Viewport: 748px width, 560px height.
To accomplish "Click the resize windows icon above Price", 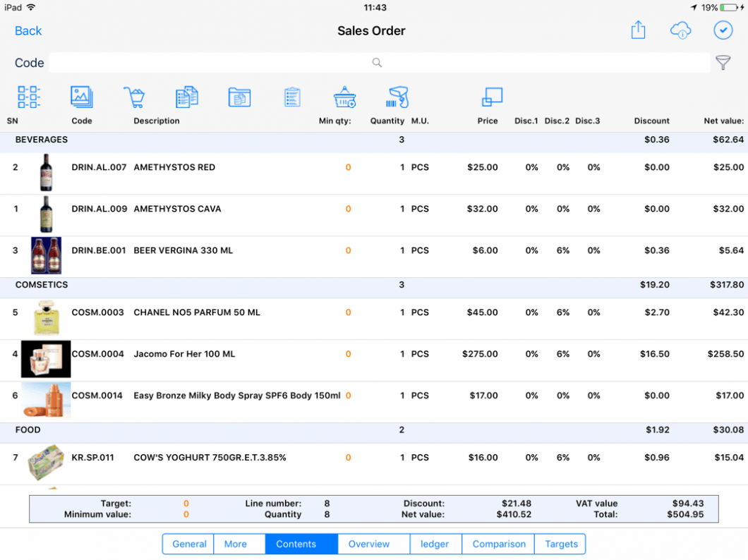I will point(492,97).
